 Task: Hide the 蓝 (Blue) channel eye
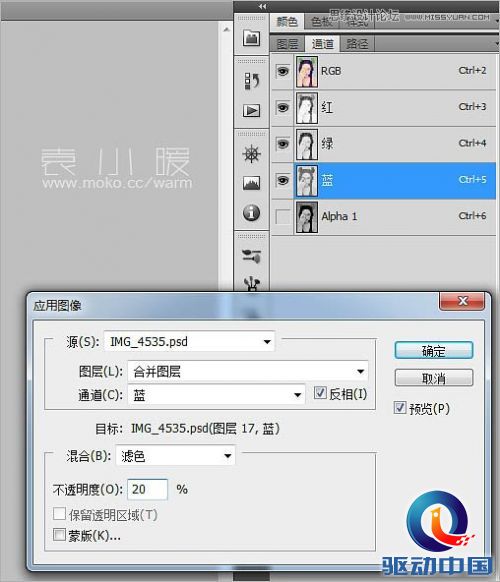click(283, 180)
